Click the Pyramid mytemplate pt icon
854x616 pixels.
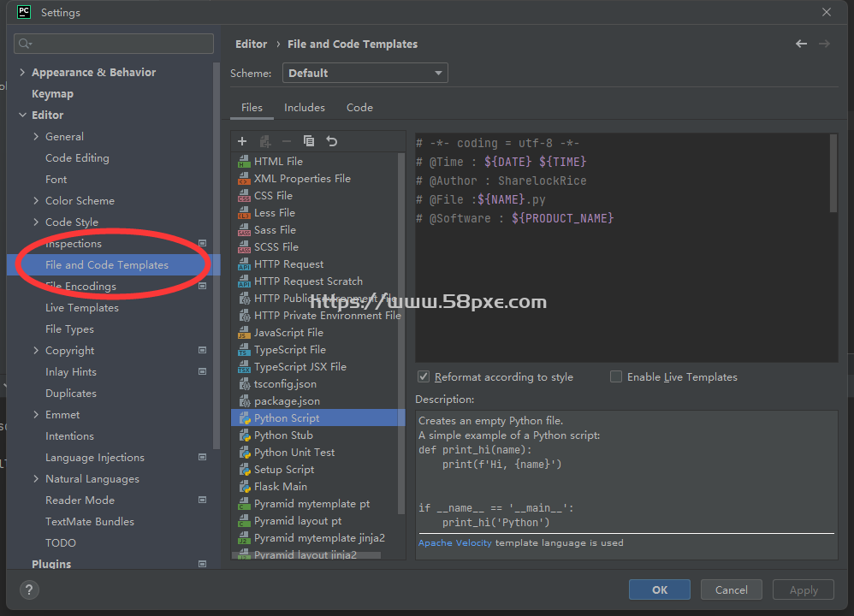244,504
